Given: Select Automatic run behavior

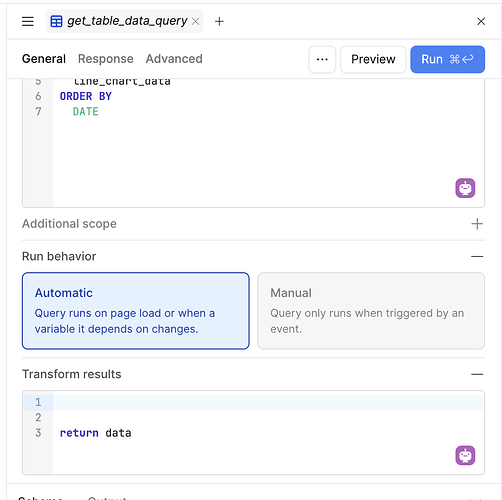Looking at the screenshot, I should (136, 311).
